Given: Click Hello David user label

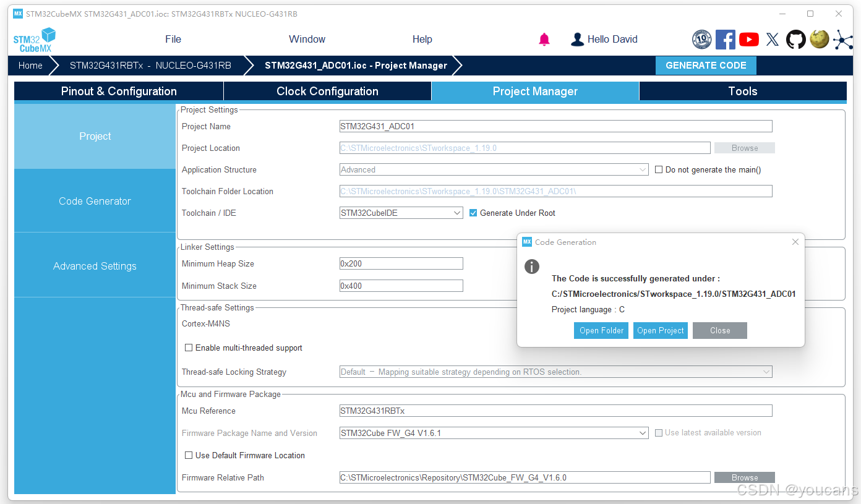Looking at the screenshot, I should pos(612,40).
